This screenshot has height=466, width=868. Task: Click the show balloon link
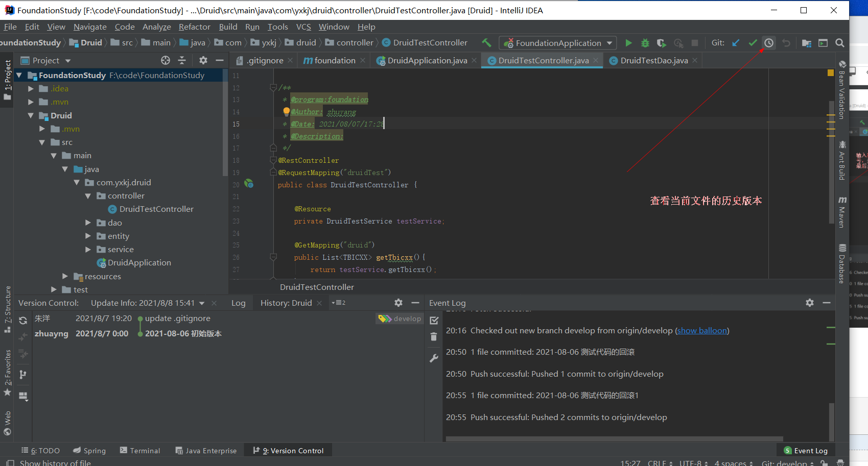[702, 330]
